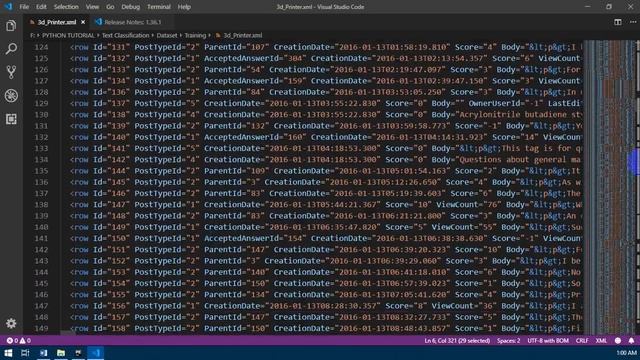The image size is (640, 360).
Task: Open the View menu
Action: [92, 7]
